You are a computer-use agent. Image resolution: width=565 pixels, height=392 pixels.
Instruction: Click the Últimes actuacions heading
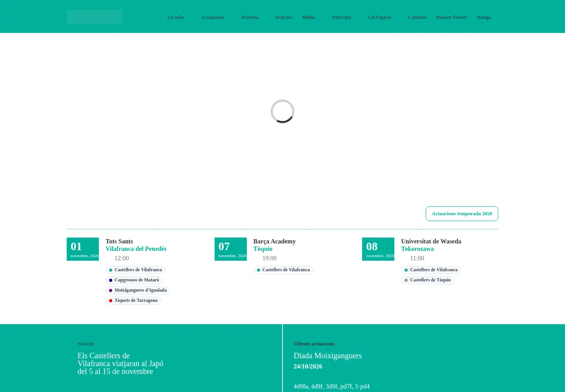(314, 344)
